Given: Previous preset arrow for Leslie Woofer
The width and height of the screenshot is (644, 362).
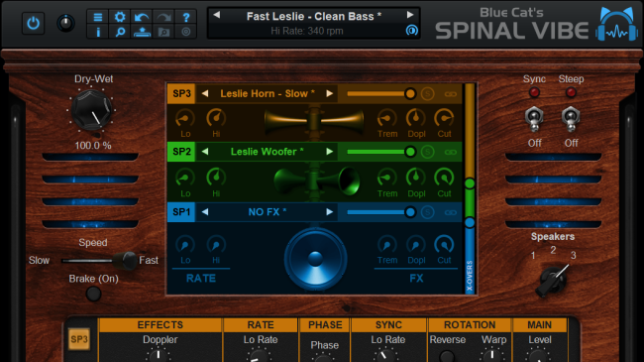Looking at the screenshot, I should click(205, 152).
